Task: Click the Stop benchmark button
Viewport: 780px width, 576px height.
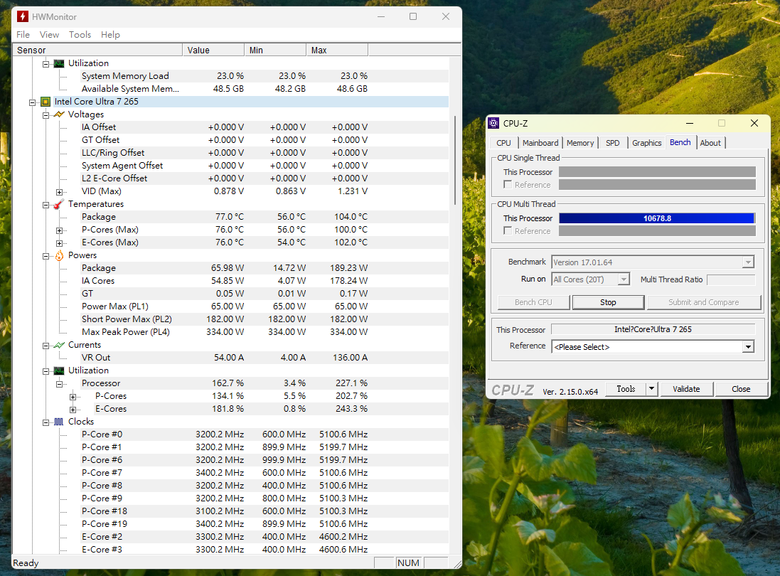Action: point(608,302)
